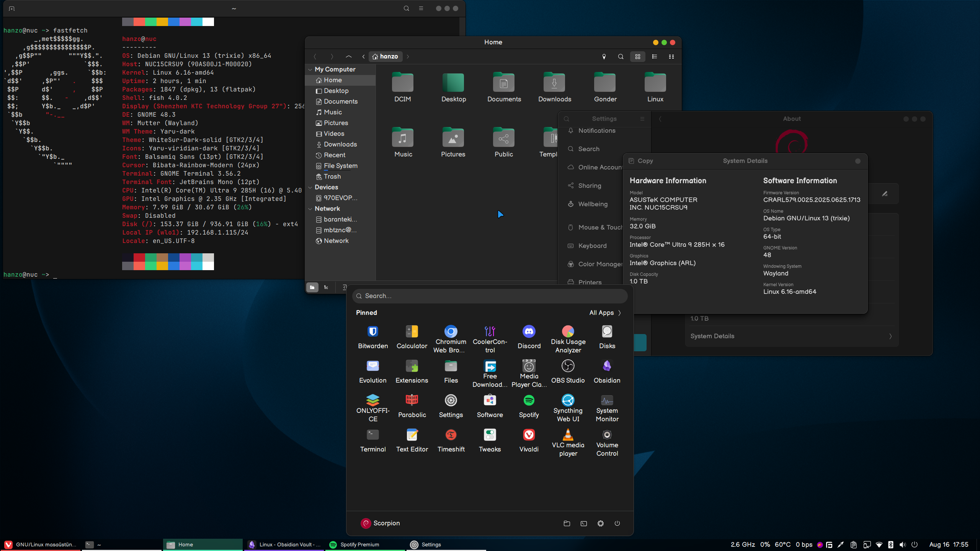Click the path bar left arrow
The width and height of the screenshot is (980, 551).
pos(363,57)
